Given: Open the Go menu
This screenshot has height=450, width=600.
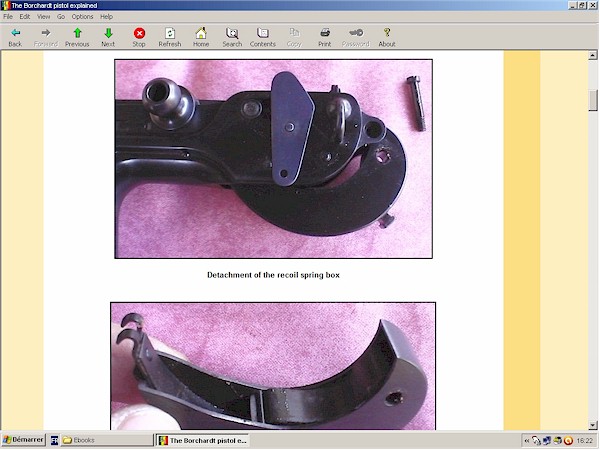Looking at the screenshot, I should (61, 16).
